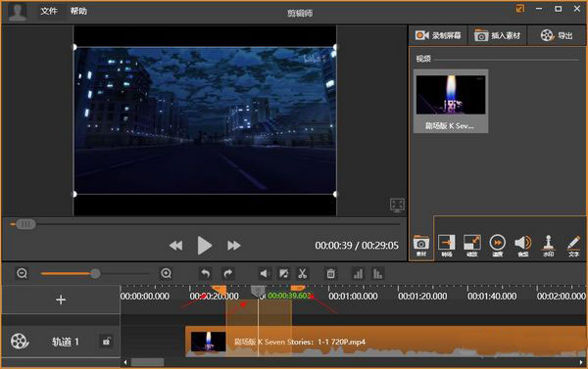
Task: Click the mute audio speaker icon in timeline toolbar
Action: click(x=265, y=273)
